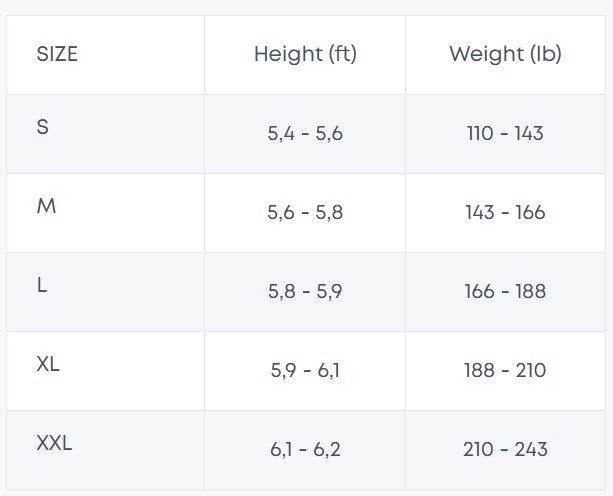613x496 pixels.
Task: Click the Weight (lb) column header
Action: tap(504, 54)
